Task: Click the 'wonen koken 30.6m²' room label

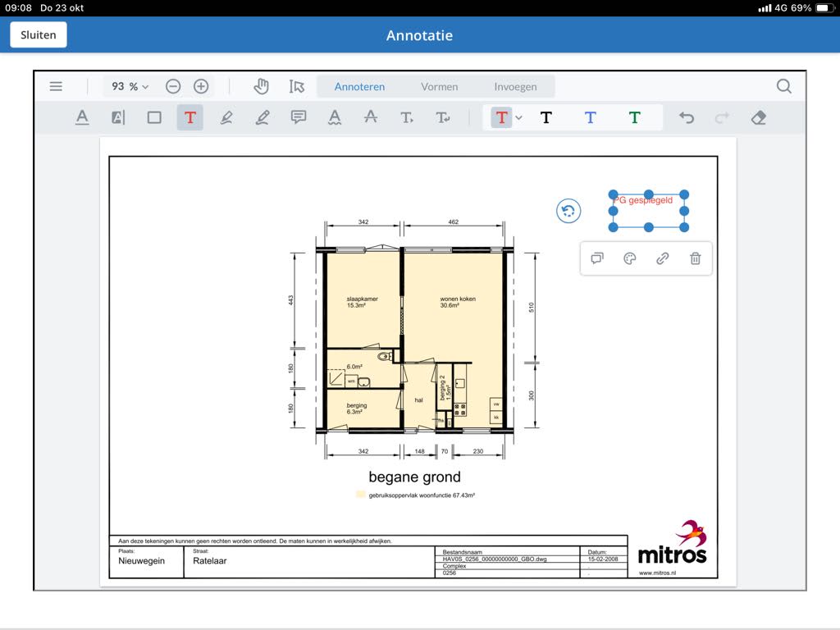Action: [458, 302]
